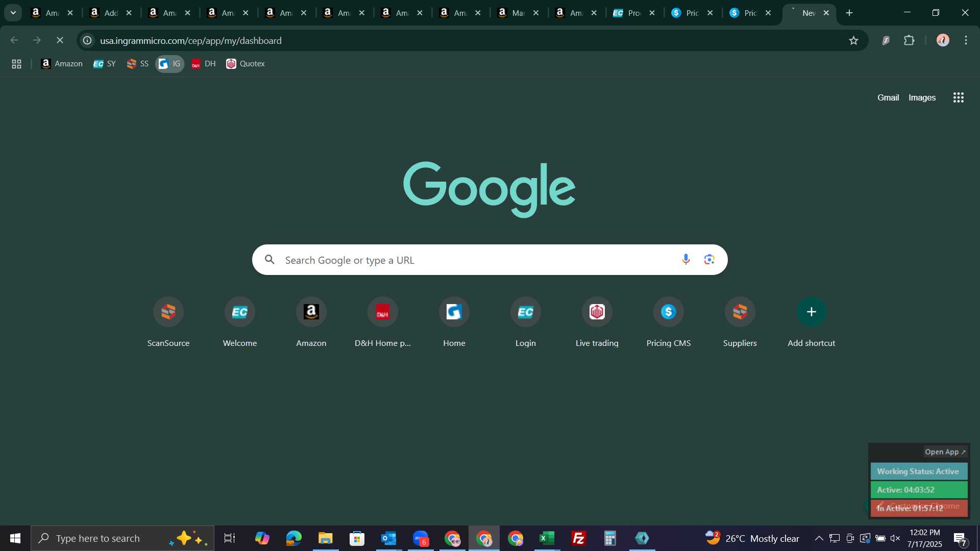
Task: Open the Amazon bookmark
Action: [x=62, y=64]
